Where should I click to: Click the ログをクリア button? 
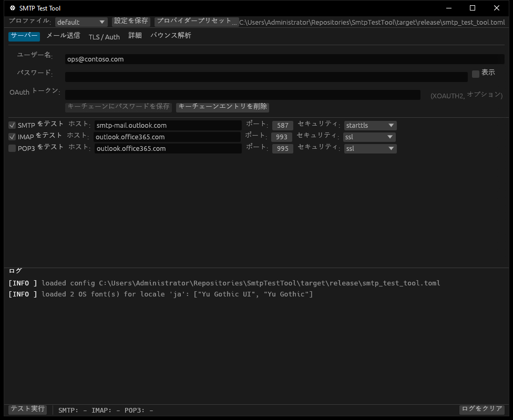482,409
